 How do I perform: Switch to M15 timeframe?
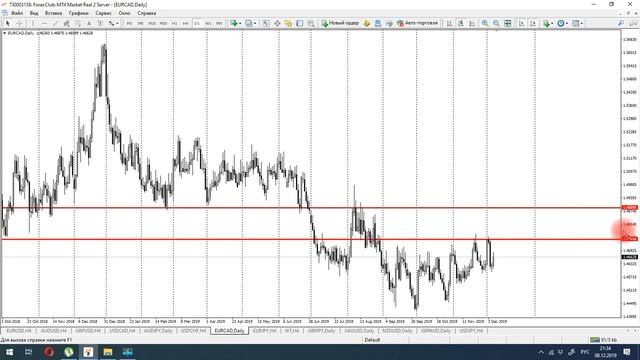coord(152,23)
